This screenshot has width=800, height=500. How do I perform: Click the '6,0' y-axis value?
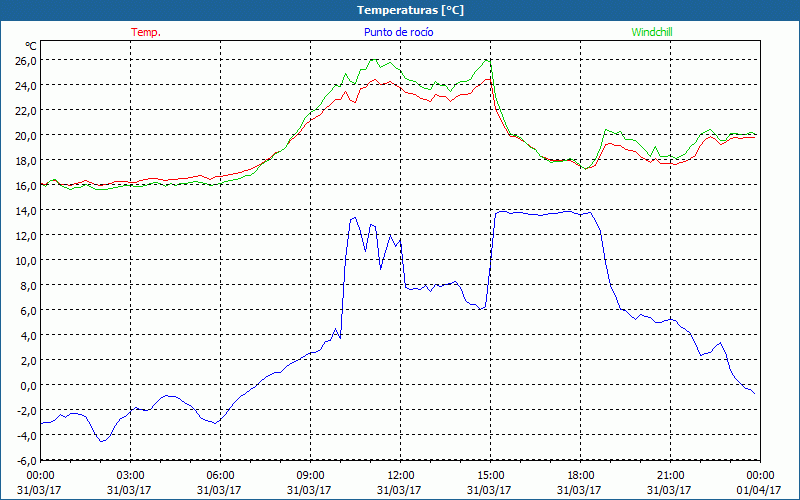(29, 311)
